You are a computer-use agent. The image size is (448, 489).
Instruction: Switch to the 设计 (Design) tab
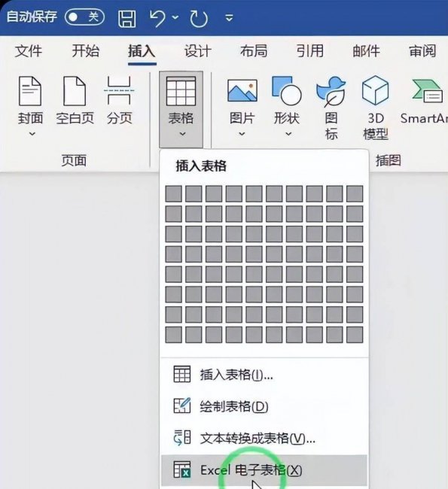click(198, 51)
